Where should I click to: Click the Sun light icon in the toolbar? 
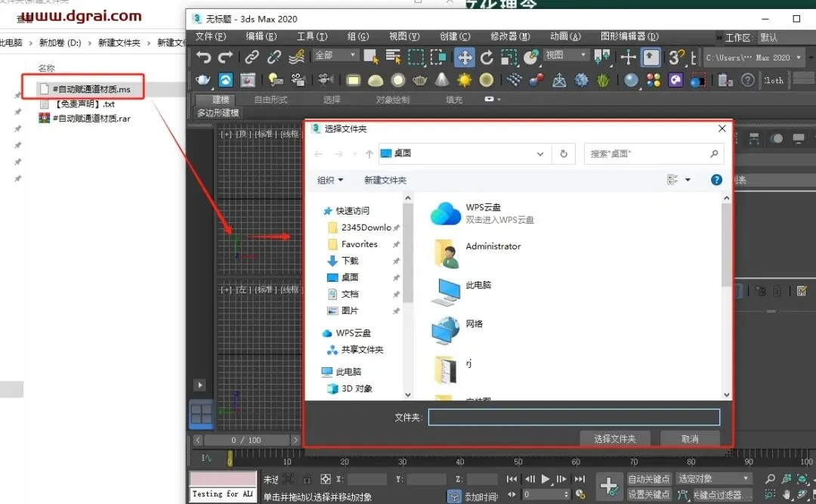(464, 79)
